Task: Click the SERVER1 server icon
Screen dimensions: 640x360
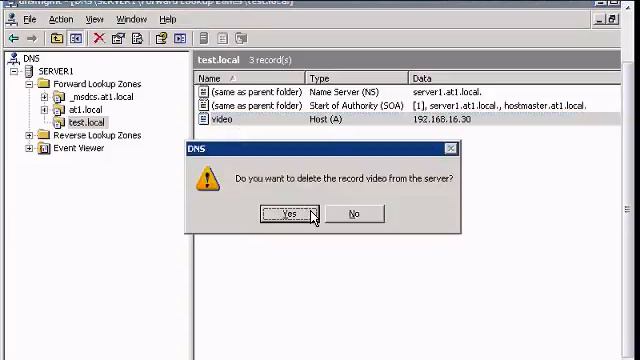Action: 29,71
